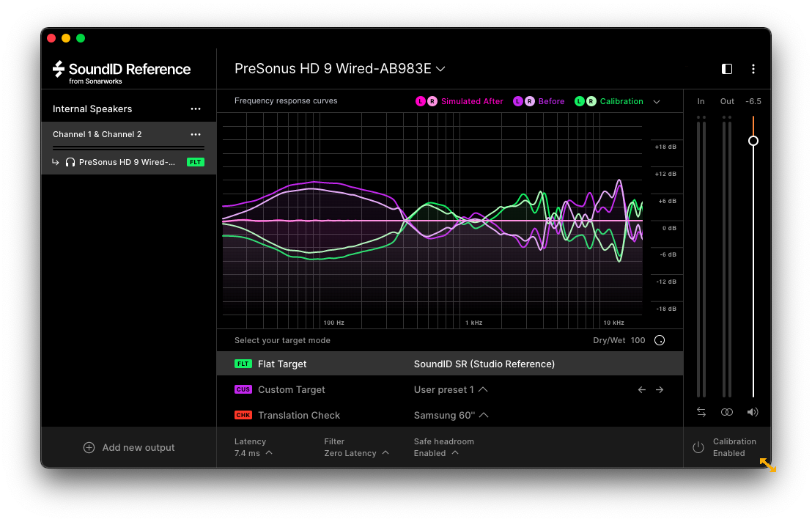The width and height of the screenshot is (812, 522).
Task: Click Calibration Enabled label
Action: click(734, 447)
